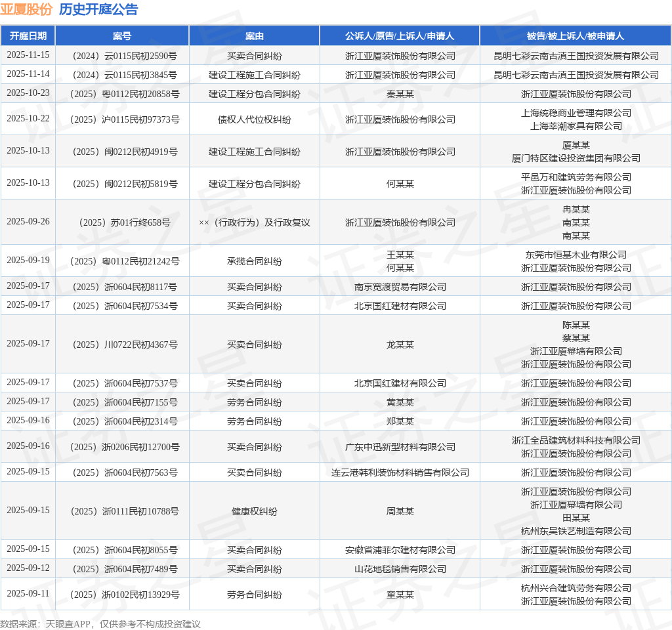Viewport: 672px width, 630px height.
Task: Click case cause 健康权纠纷
Action: click(254, 511)
